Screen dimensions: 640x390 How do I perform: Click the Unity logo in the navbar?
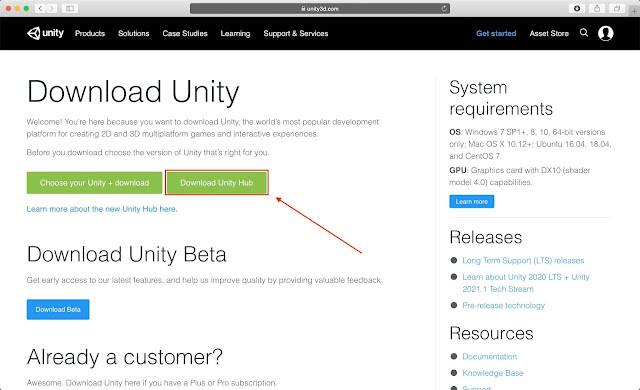[45, 33]
